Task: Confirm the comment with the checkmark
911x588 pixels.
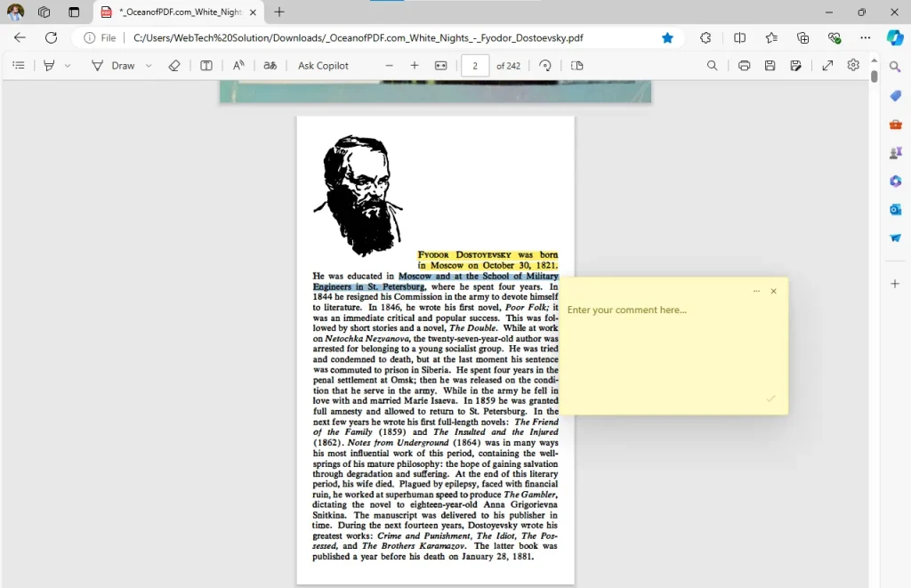Action: pyautogui.click(x=770, y=399)
